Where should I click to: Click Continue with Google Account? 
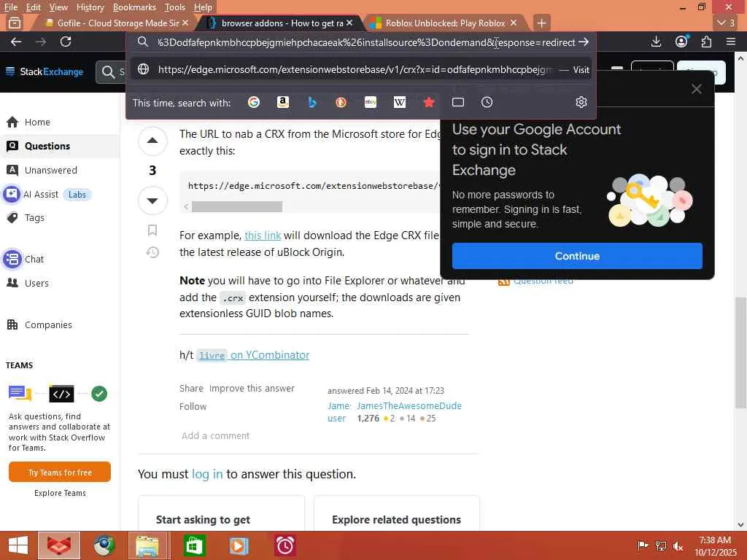click(577, 256)
